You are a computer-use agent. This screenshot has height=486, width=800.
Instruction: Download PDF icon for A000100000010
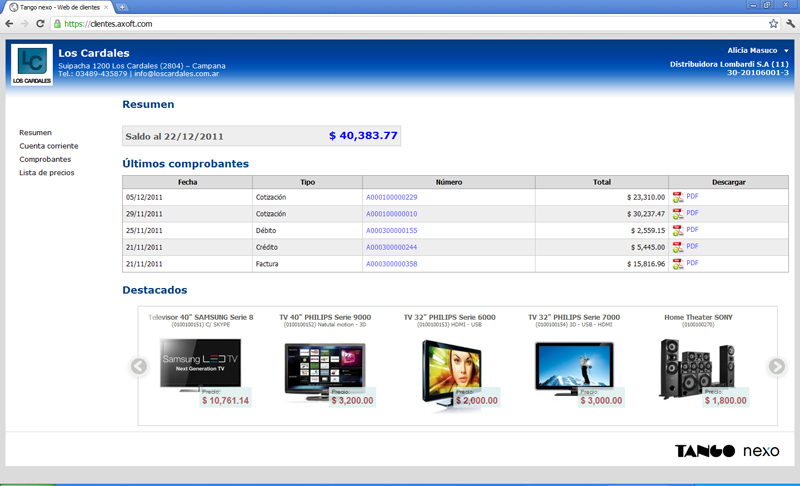(x=678, y=214)
